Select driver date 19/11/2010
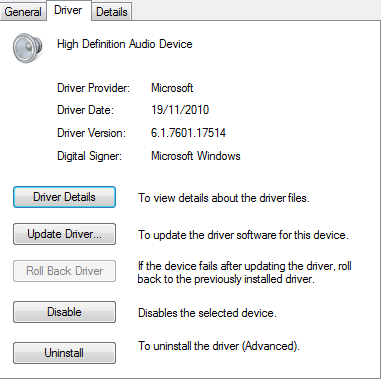This screenshot has width=381, height=380. [180, 110]
